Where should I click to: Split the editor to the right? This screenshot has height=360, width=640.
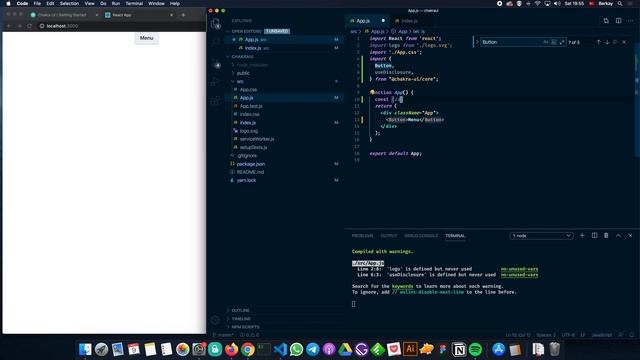[x=618, y=21]
